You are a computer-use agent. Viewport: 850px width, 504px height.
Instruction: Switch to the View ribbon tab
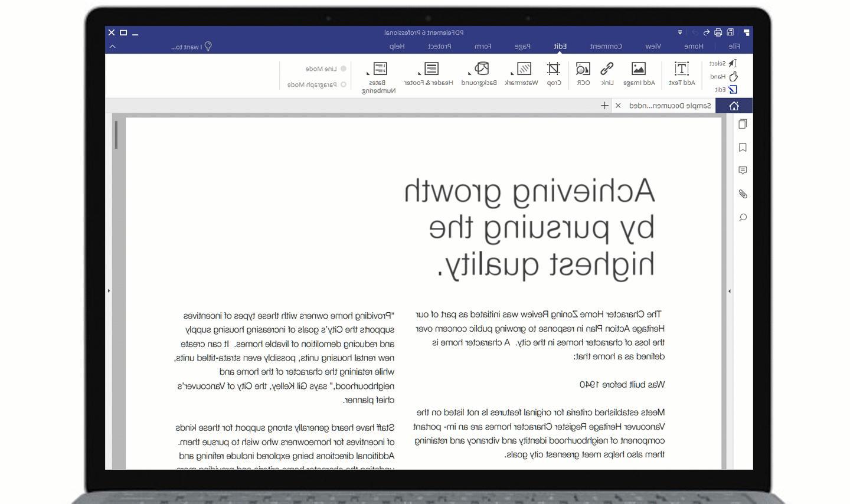pos(653,46)
